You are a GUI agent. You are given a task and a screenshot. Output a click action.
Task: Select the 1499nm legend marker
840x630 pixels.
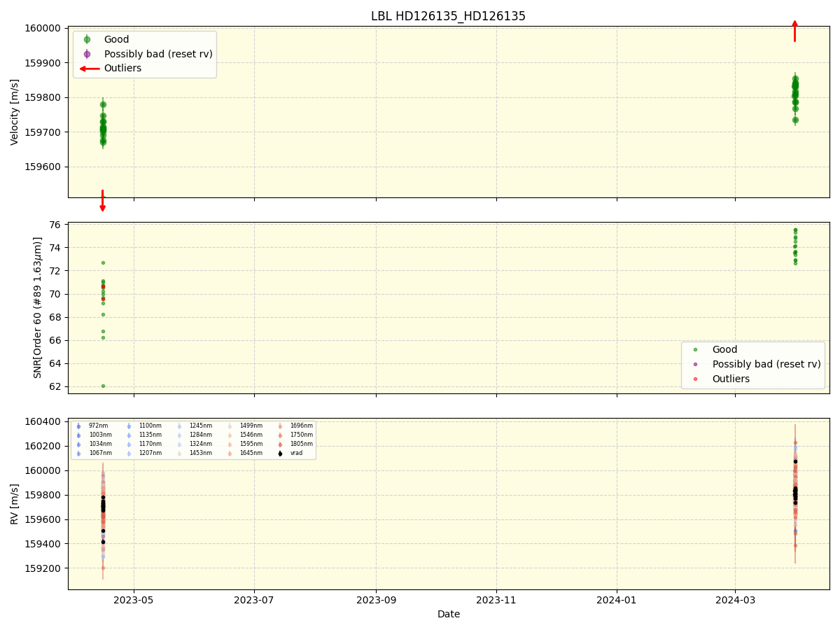[x=230, y=426]
